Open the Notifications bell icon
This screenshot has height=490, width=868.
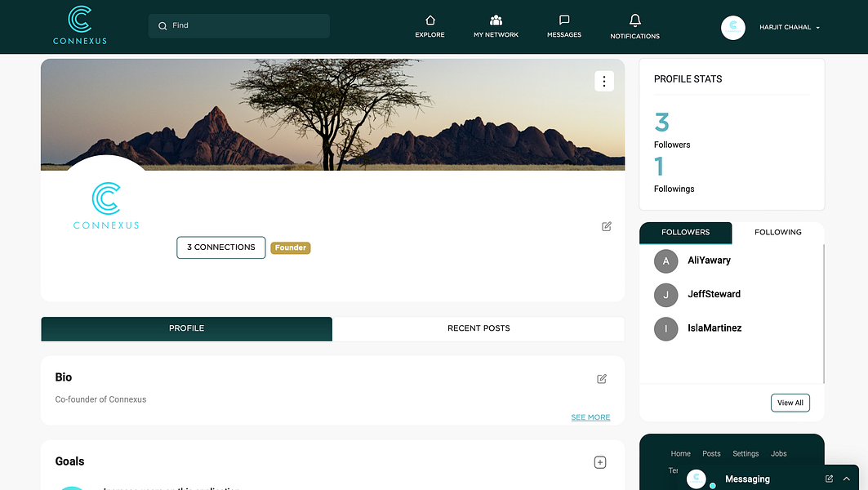click(x=635, y=20)
